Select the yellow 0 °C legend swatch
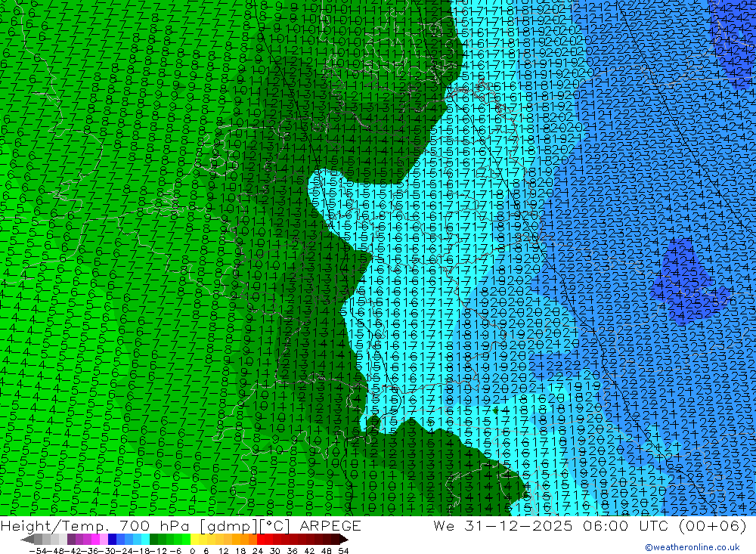The image size is (756, 554). point(194,539)
